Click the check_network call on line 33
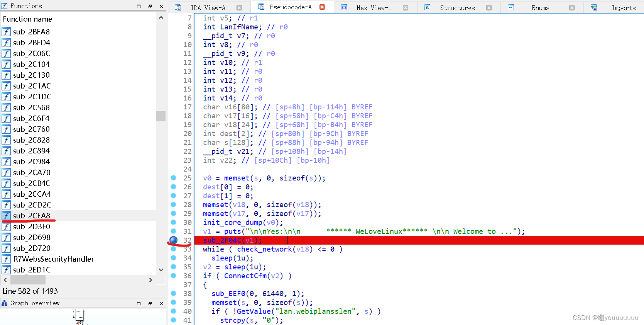Viewport: 644px width, 325px height. pos(264,249)
